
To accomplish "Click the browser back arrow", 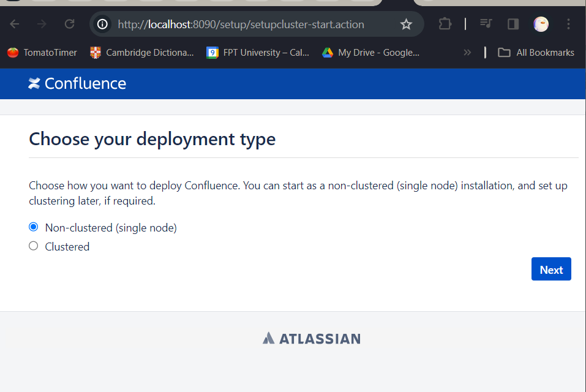I will [x=15, y=24].
